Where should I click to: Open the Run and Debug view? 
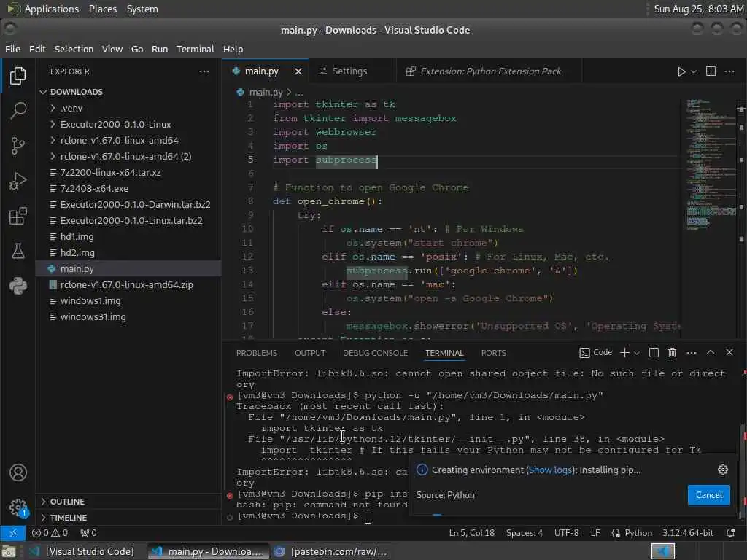18,181
